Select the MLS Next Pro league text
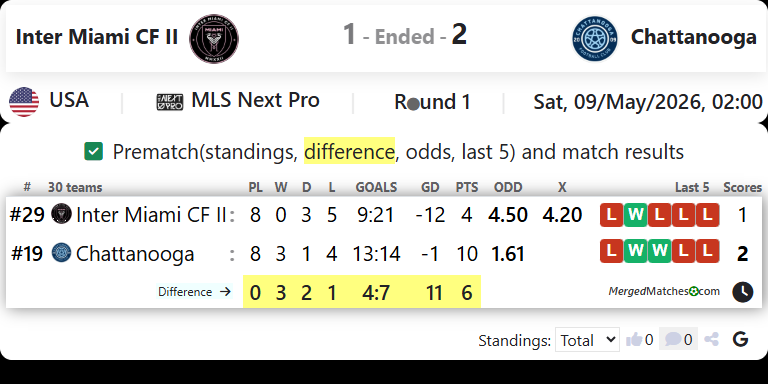Image resolution: width=768 pixels, height=384 pixels. coord(255,100)
